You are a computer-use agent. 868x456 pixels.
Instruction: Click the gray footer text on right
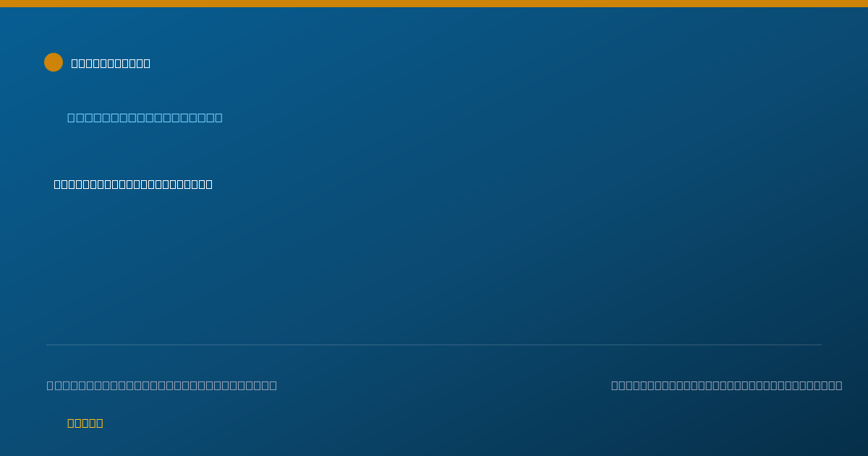[727, 385]
